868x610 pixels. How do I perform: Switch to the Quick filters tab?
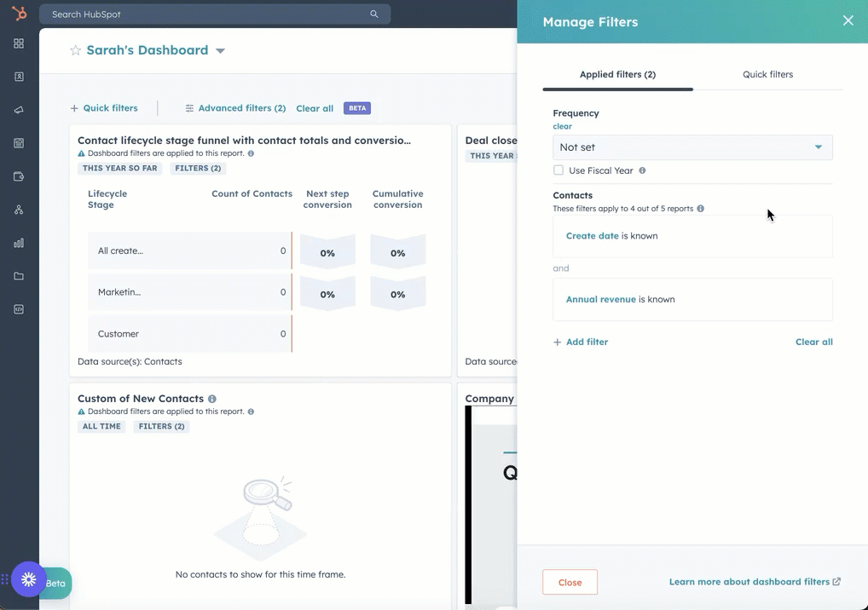coord(767,74)
